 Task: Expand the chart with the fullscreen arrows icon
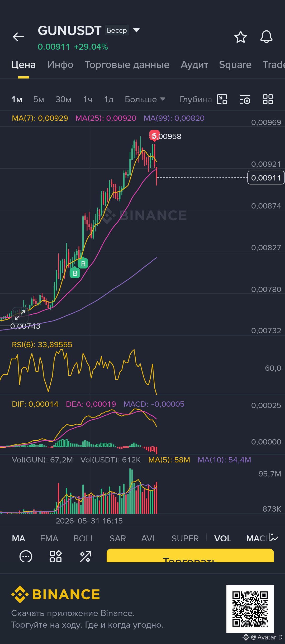tap(20, 315)
